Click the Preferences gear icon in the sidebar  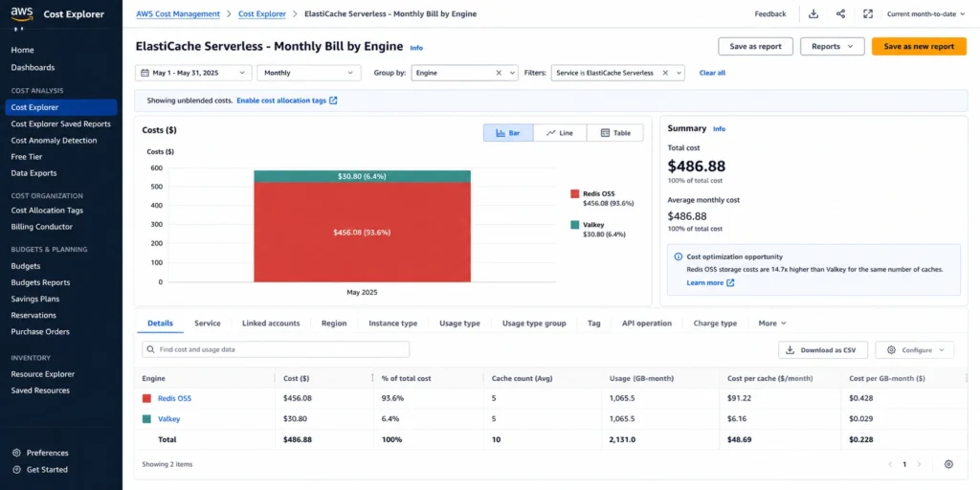pos(17,453)
